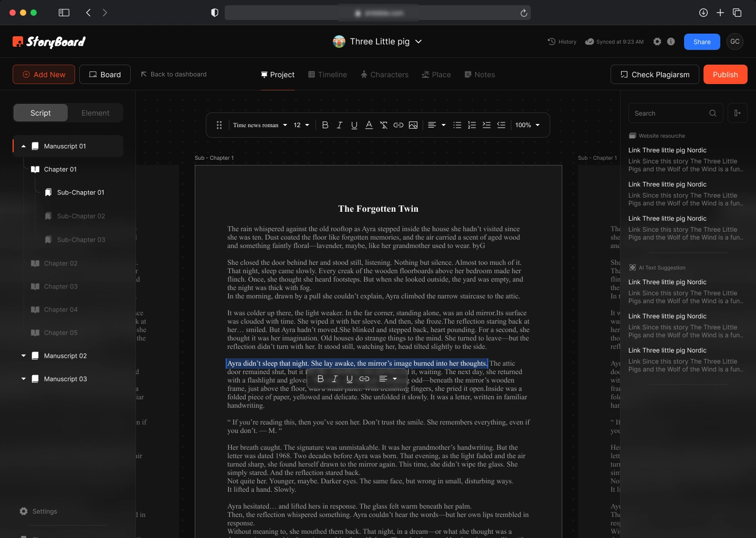
Task: Open the GC user avatar
Action: (735, 42)
